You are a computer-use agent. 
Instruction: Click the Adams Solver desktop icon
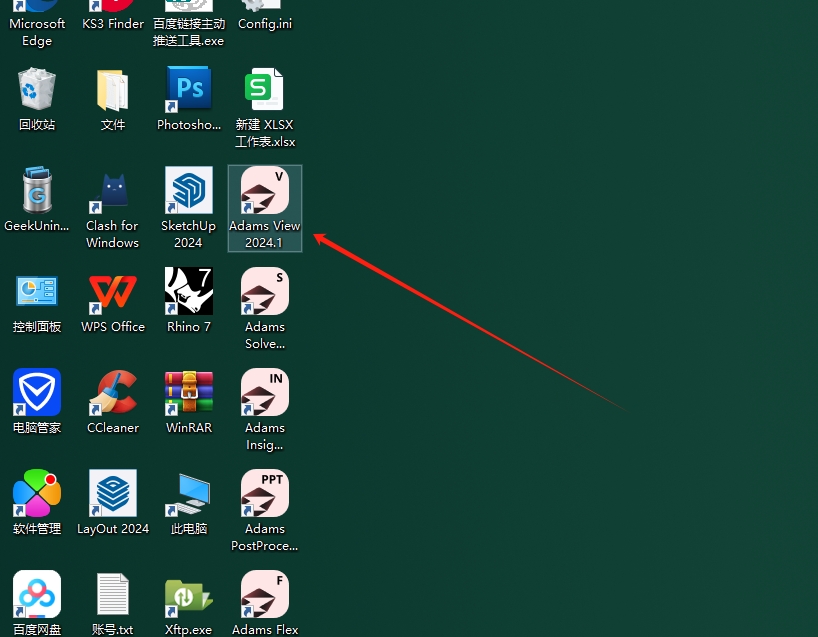265,293
